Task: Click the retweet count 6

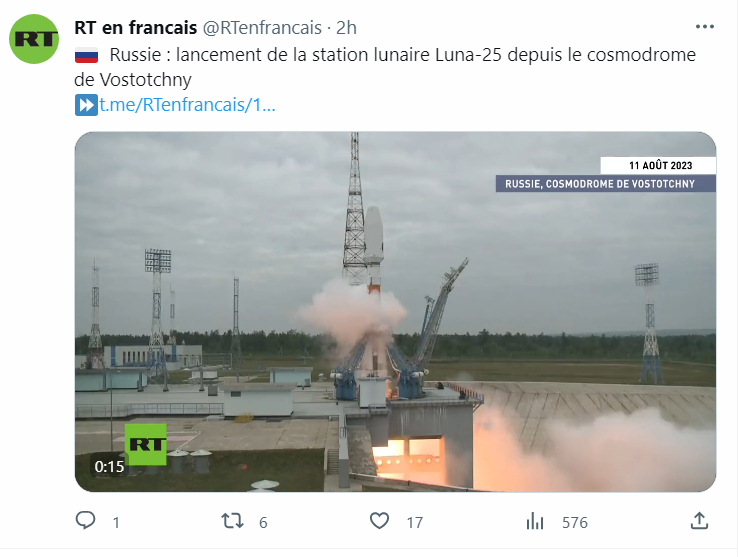Action: [263, 523]
